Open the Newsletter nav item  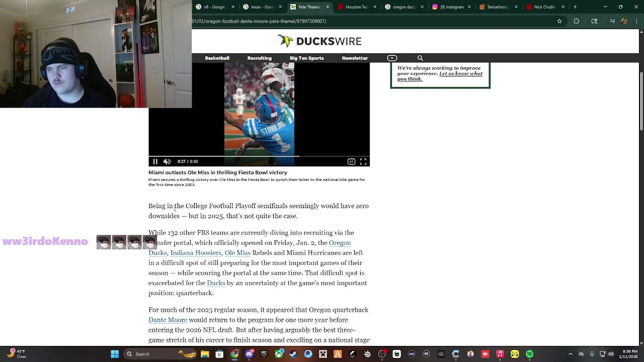355,58
